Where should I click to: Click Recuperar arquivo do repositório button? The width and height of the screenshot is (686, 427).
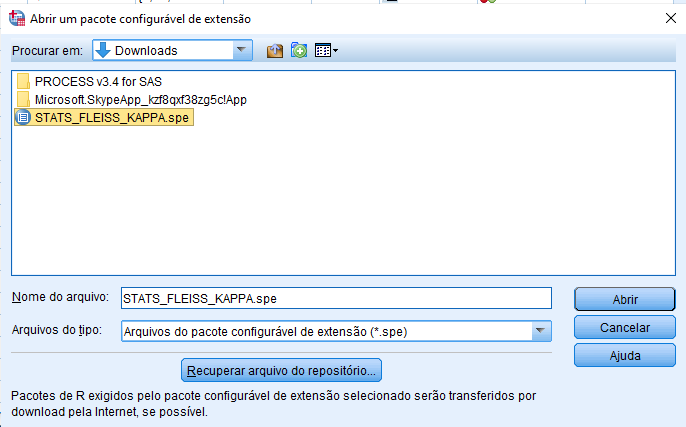281,371
